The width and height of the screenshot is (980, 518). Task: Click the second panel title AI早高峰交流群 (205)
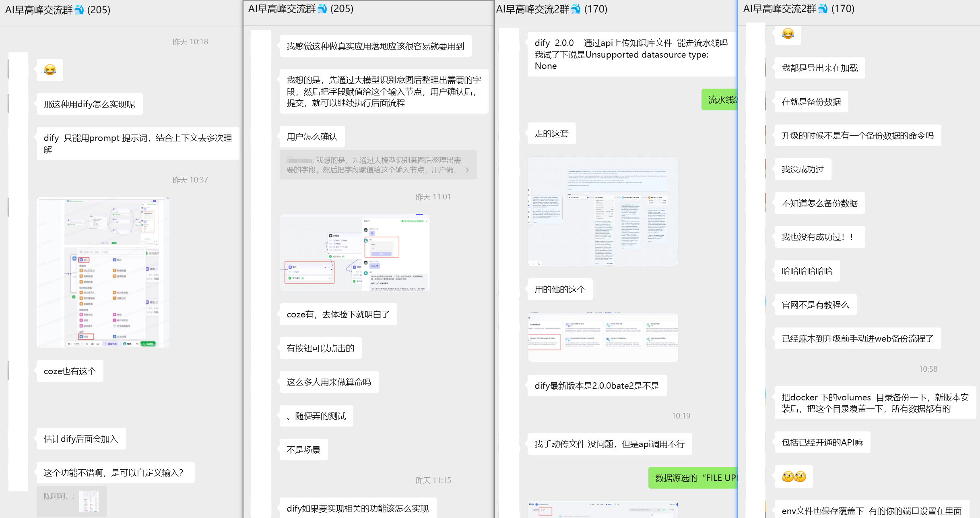300,9
